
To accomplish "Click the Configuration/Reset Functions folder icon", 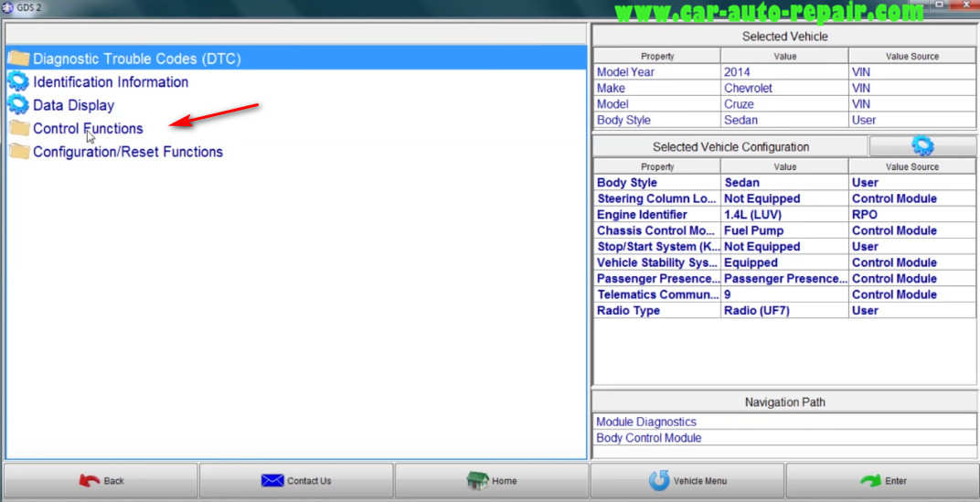I will 19,151.
